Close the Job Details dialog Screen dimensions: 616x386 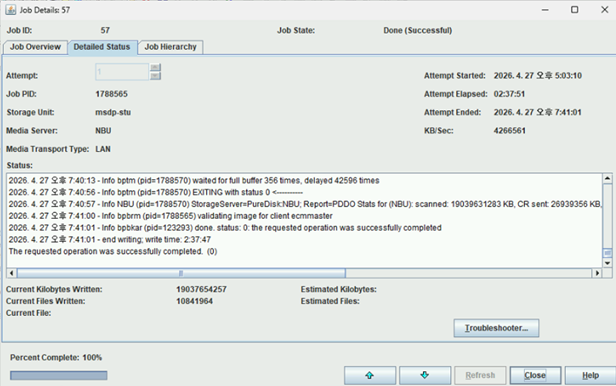pyautogui.click(x=535, y=375)
